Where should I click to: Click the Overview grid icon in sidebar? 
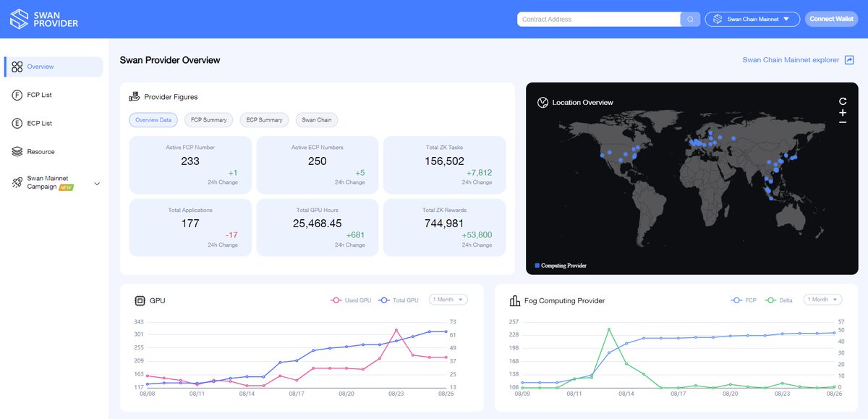pyautogui.click(x=17, y=67)
